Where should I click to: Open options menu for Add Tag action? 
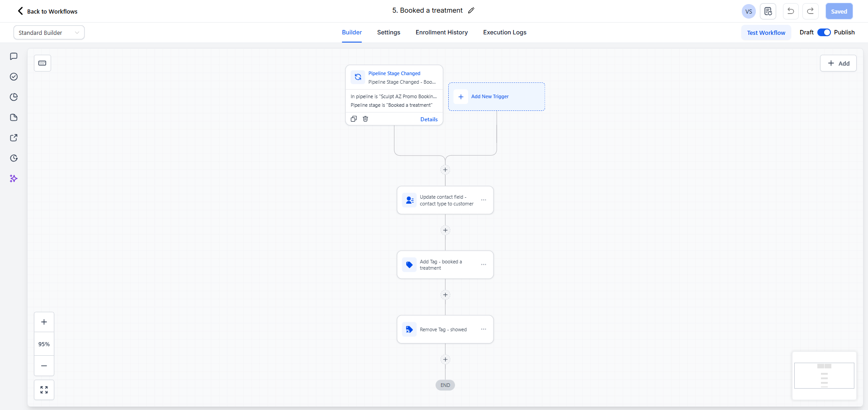click(484, 265)
